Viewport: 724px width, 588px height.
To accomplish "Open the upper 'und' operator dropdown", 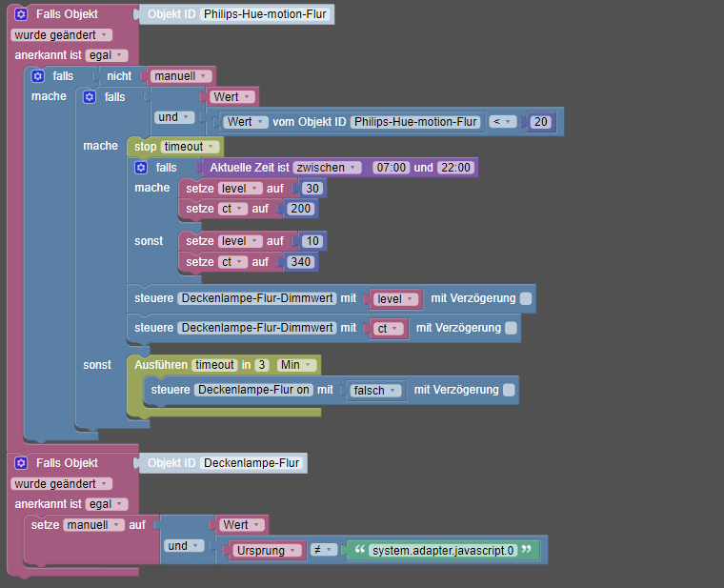I will pos(174,117).
